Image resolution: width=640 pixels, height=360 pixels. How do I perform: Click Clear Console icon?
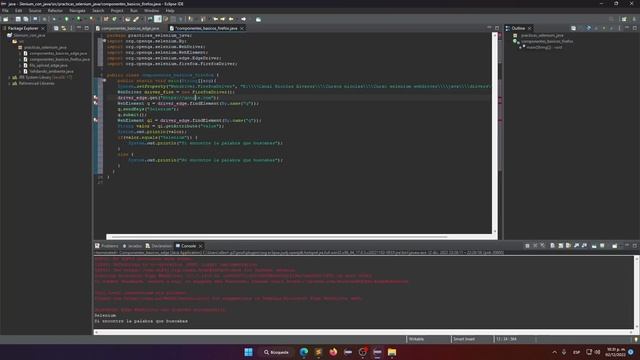pyautogui.click(x=553, y=246)
